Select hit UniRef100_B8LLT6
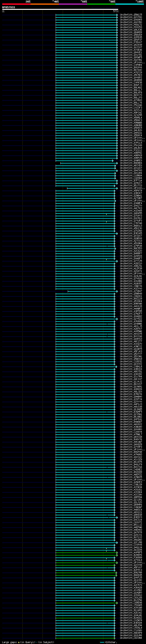Screen dimensions: 146x644 pos(131,103)
